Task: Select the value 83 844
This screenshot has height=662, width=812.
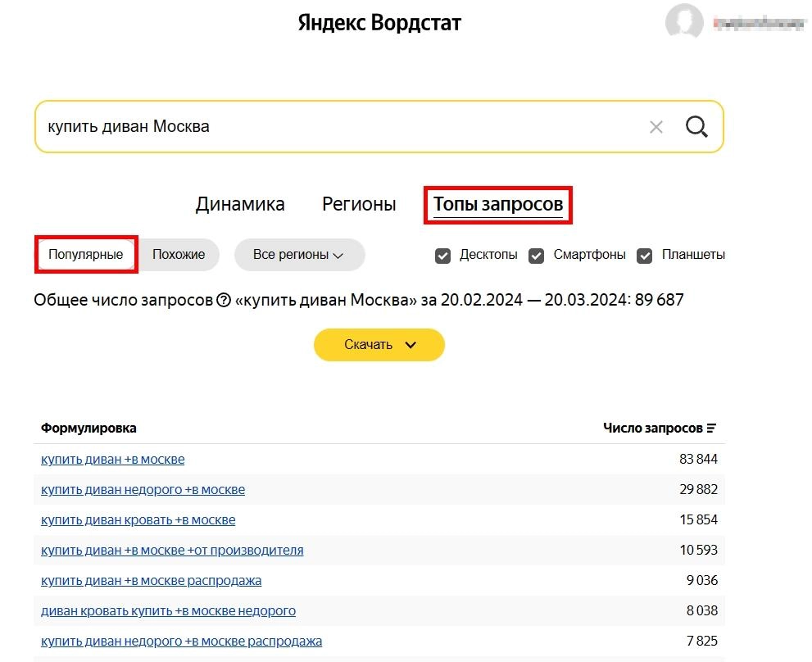Action: pyautogui.click(x=698, y=460)
